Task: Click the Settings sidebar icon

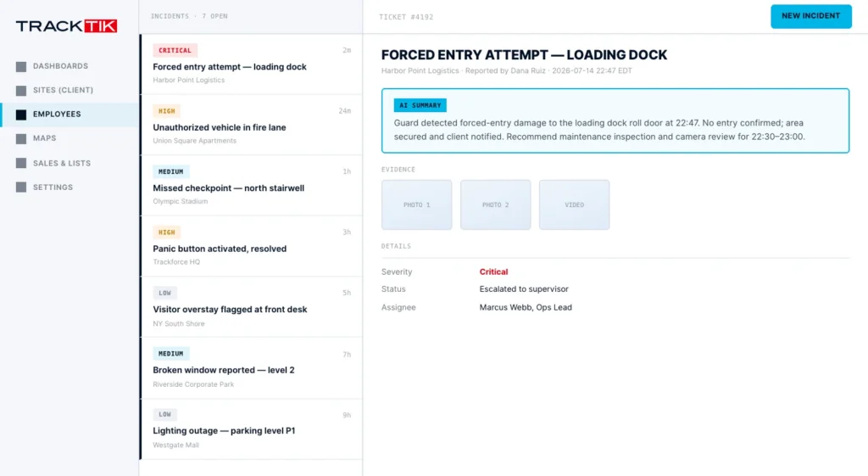Action: [x=21, y=188]
